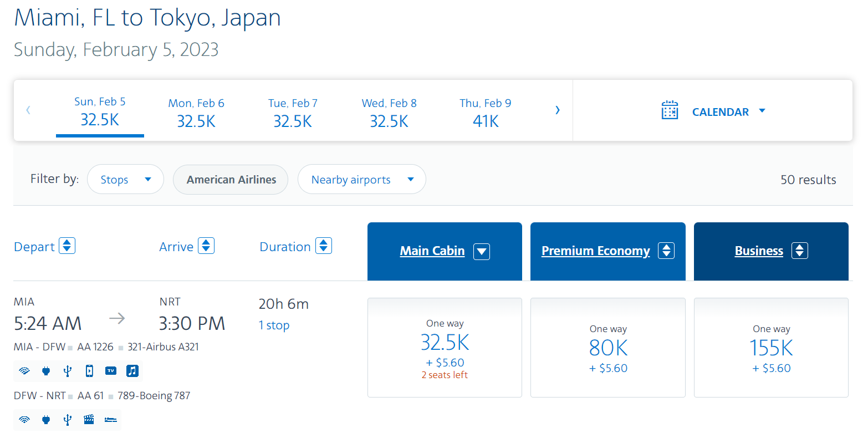
Task: Click the Wi-Fi amenity icon on MIA-DFW segment
Action: [x=24, y=371]
